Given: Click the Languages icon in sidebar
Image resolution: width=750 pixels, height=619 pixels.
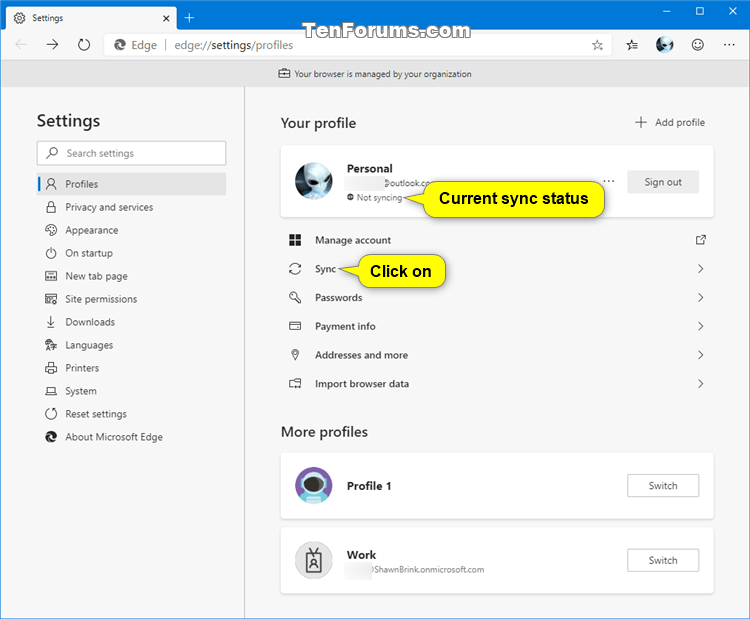Looking at the screenshot, I should (x=51, y=345).
